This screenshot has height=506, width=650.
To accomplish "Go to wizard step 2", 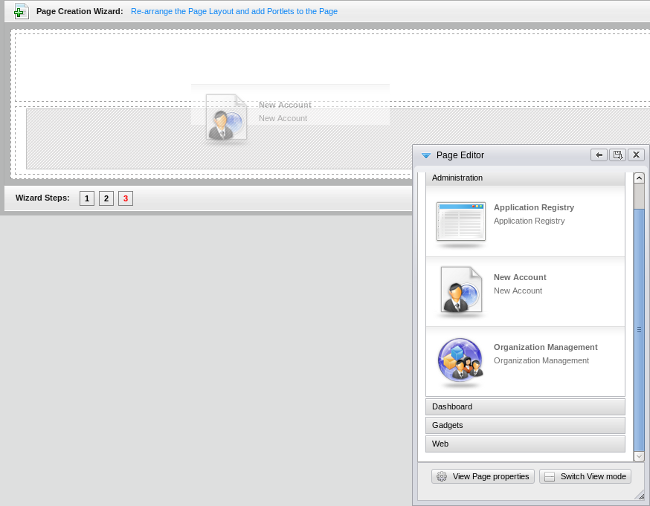I will pyautogui.click(x=106, y=199).
